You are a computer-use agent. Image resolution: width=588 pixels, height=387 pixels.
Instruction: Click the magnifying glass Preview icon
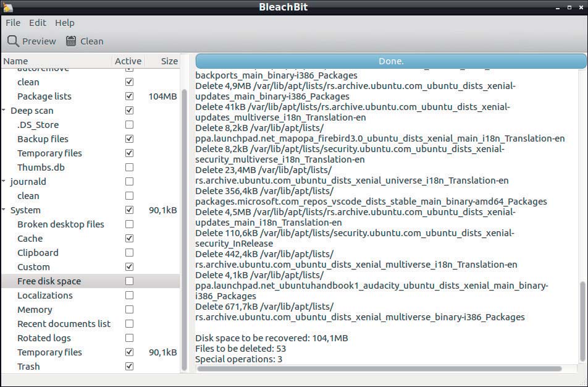(13, 41)
